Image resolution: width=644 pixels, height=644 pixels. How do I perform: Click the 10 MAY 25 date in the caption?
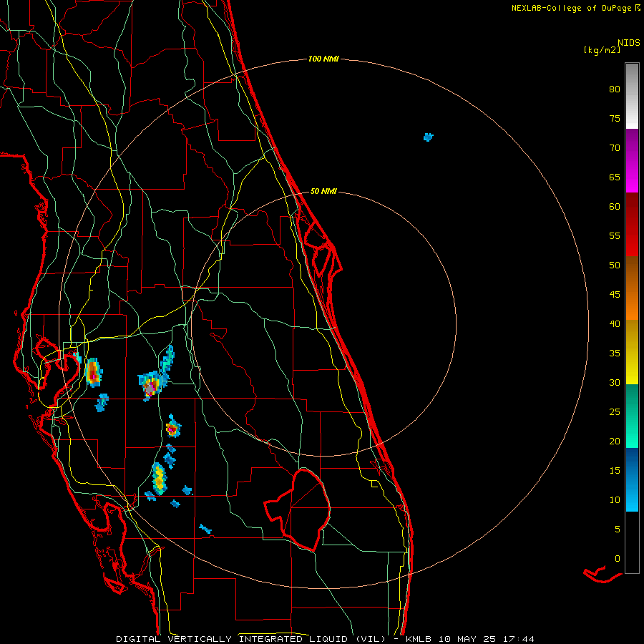(468, 639)
